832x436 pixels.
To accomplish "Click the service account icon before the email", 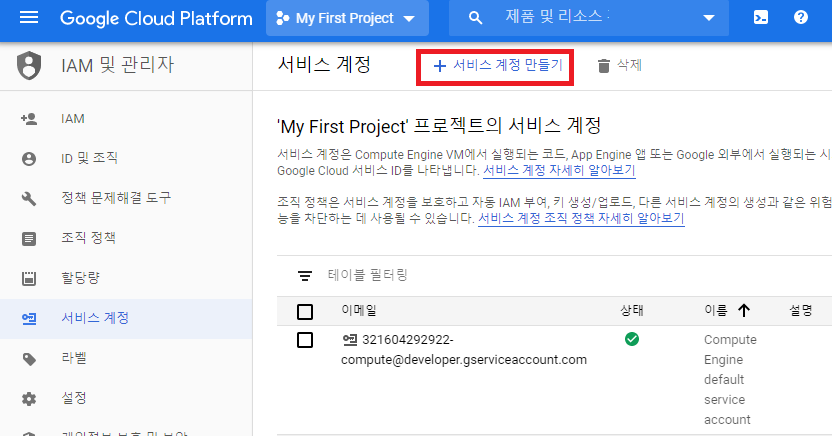I will 350,340.
